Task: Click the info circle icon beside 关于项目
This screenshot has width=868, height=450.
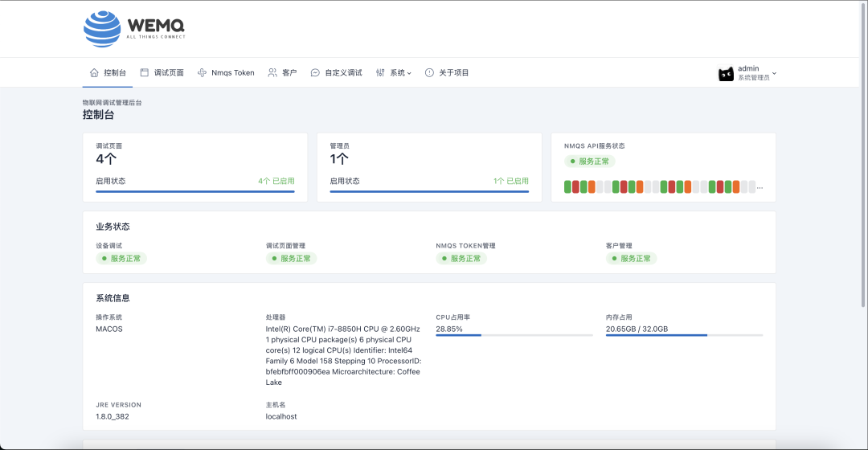Action: (x=429, y=72)
